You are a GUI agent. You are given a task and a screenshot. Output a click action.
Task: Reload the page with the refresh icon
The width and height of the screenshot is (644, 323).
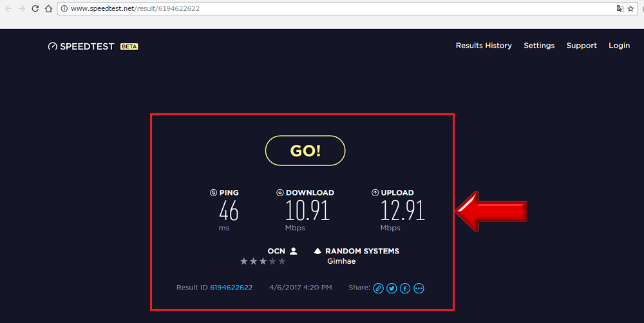tap(35, 8)
